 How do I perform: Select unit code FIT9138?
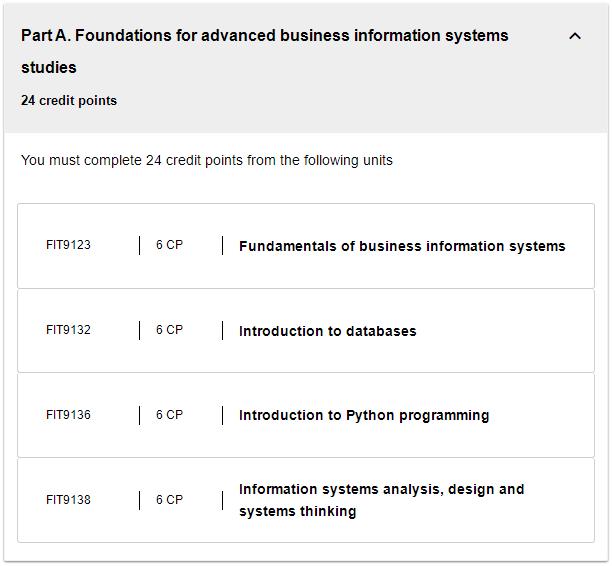pos(68,500)
